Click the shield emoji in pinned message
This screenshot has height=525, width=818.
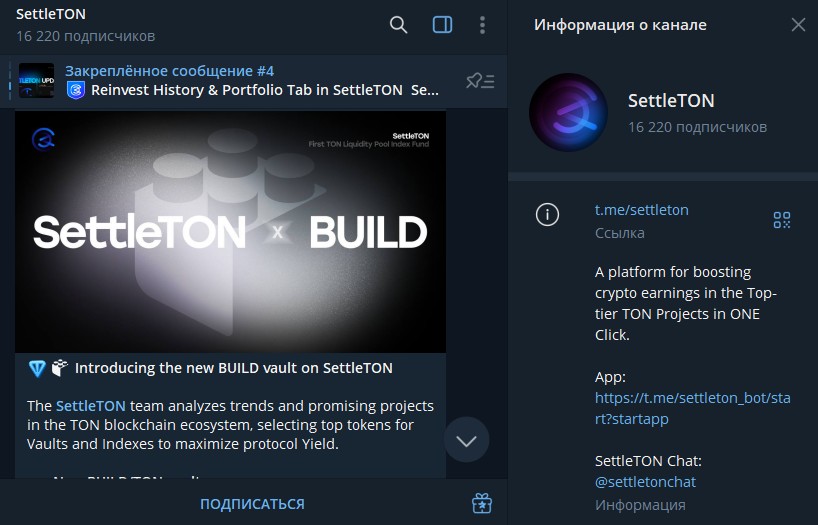[x=76, y=90]
